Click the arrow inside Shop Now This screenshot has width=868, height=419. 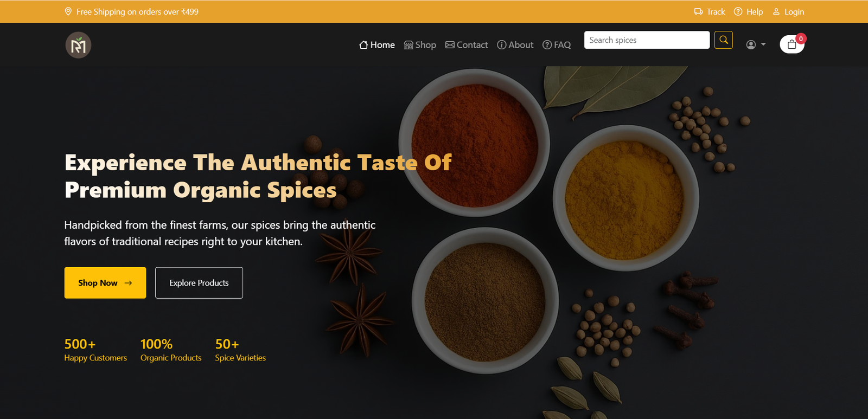(x=128, y=283)
